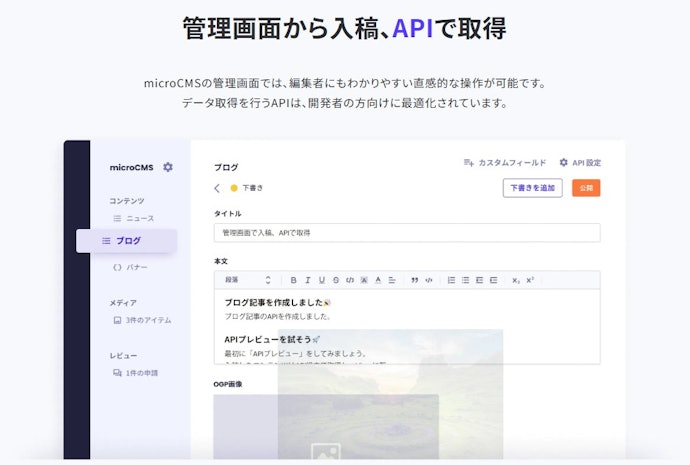Open the text color icon
The image size is (690, 465).
click(378, 280)
